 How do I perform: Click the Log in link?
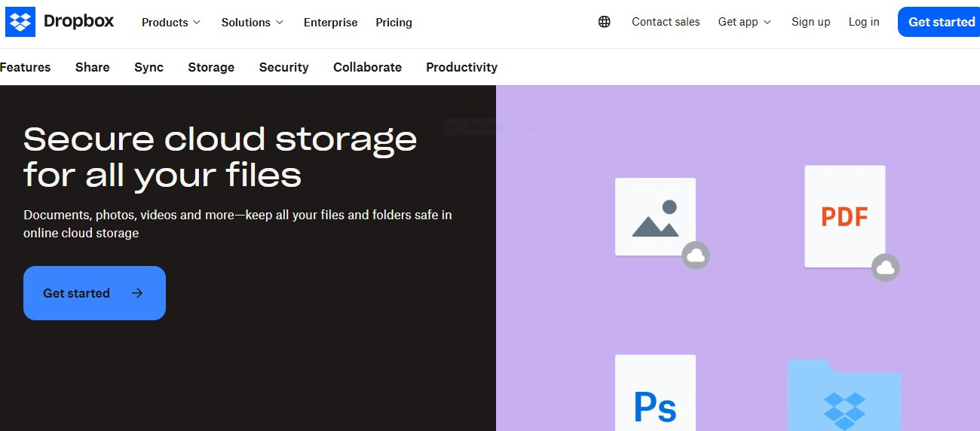coord(864,22)
